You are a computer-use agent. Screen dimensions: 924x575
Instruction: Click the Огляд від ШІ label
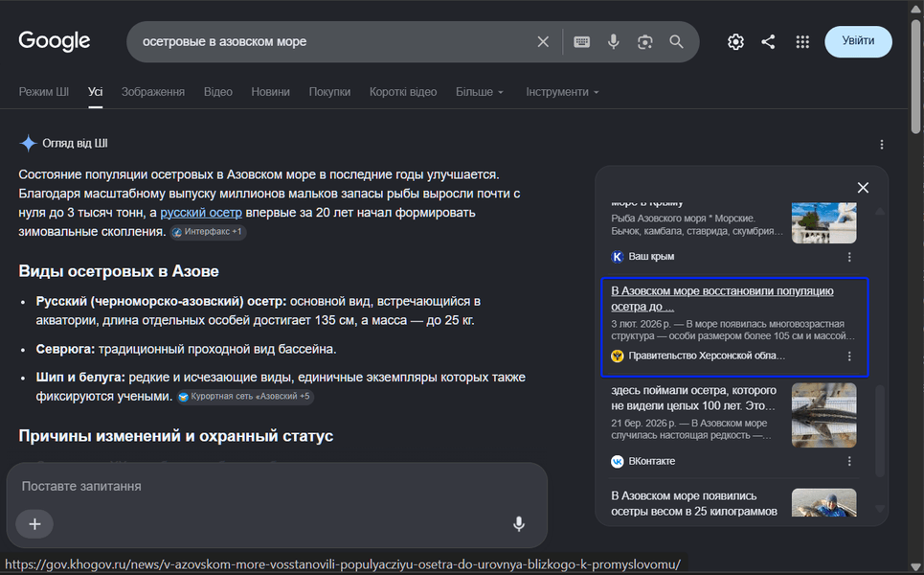point(75,144)
